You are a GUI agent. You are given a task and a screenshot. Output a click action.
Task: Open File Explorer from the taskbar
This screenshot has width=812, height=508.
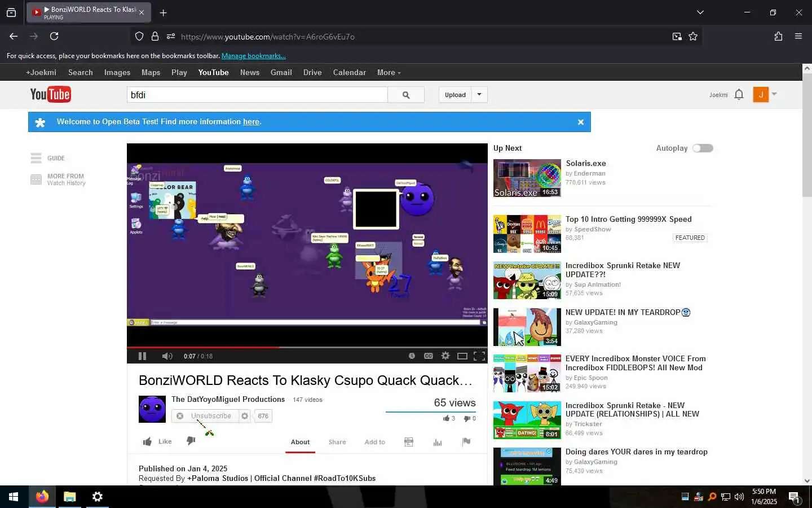[70, 497]
